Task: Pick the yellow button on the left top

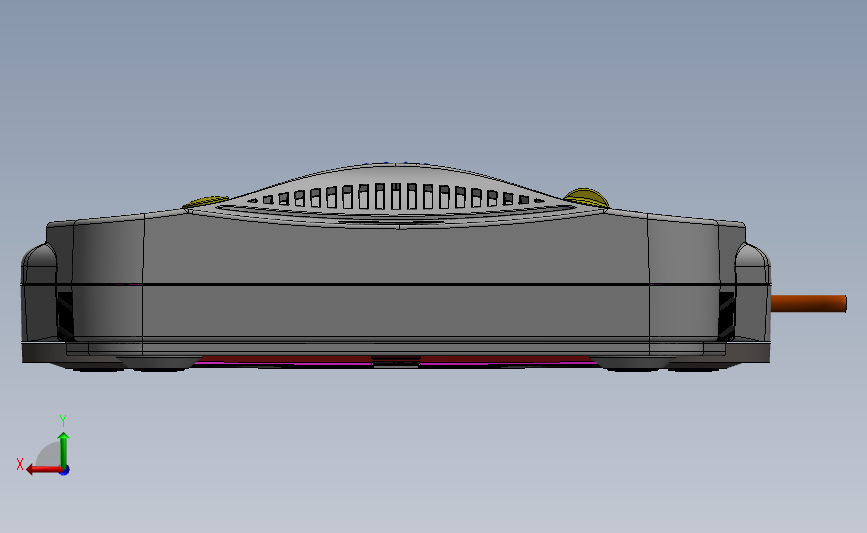Action: tap(205, 202)
